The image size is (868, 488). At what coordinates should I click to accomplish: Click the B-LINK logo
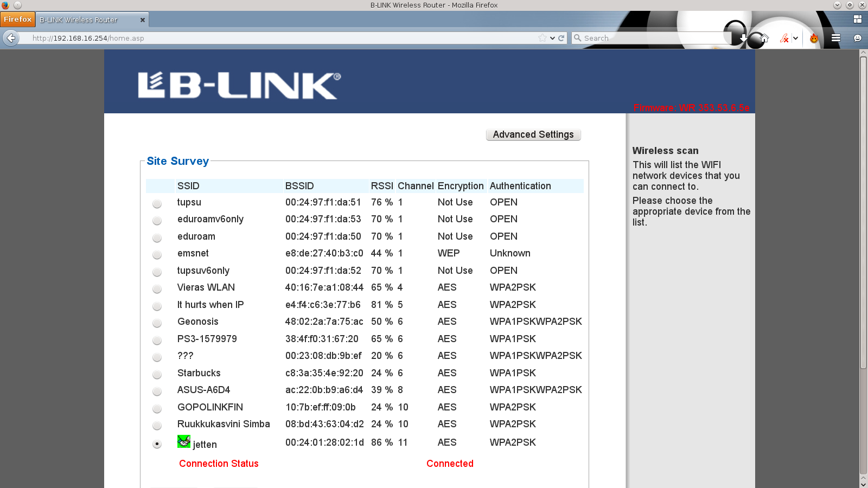[239, 85]
